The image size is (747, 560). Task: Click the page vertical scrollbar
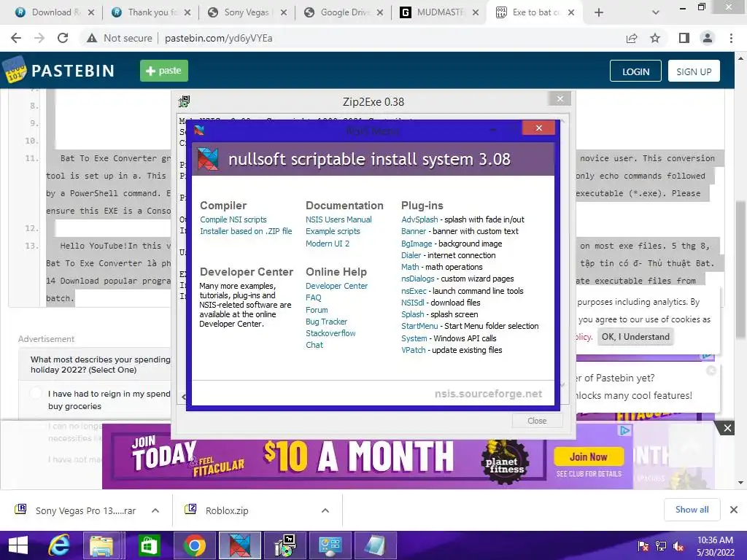tap(741, 270)
